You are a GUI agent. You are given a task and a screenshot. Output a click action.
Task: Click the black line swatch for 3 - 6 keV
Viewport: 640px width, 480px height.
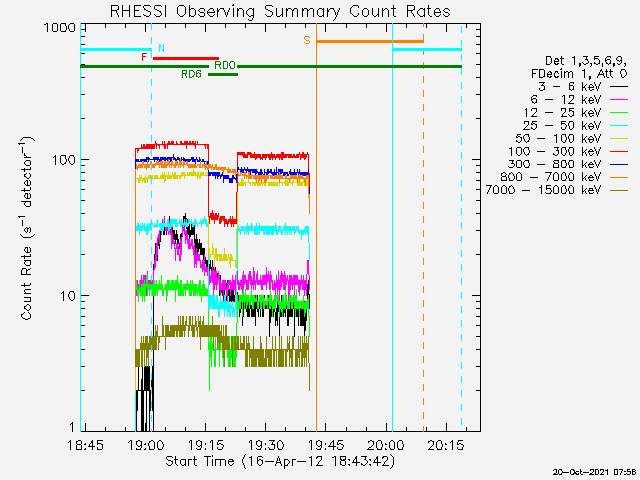coord(619,87)
